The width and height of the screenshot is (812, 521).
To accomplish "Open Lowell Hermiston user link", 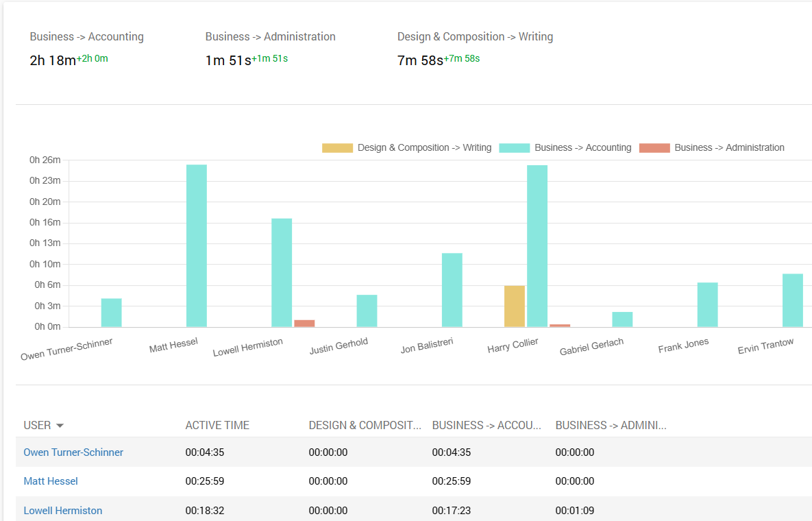I will click(63, 511).
